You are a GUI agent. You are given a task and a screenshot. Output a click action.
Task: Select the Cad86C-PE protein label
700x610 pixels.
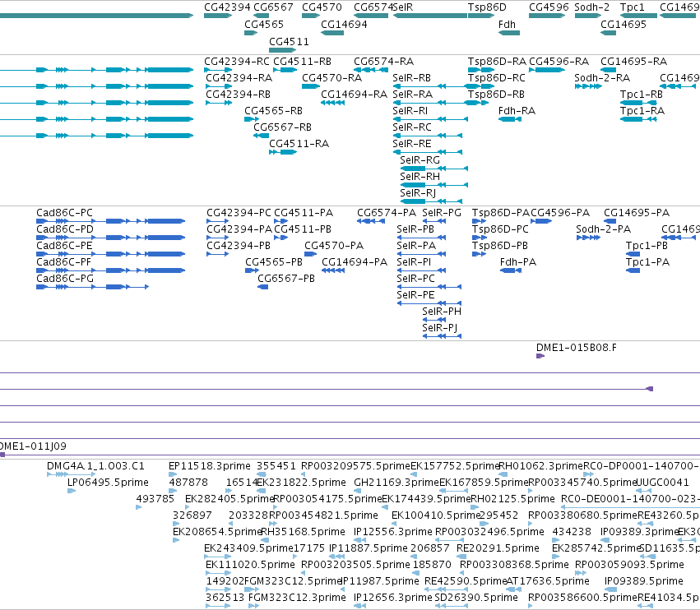(64, 246)
